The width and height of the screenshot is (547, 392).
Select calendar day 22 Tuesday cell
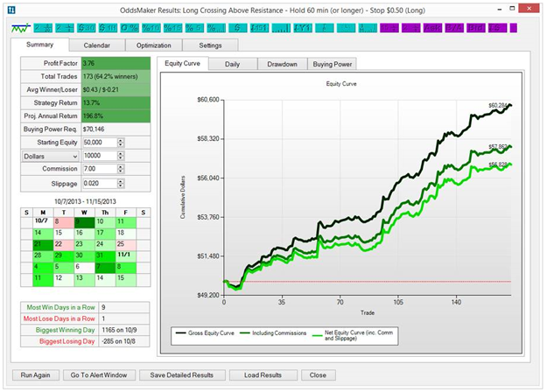coord(64,246)
